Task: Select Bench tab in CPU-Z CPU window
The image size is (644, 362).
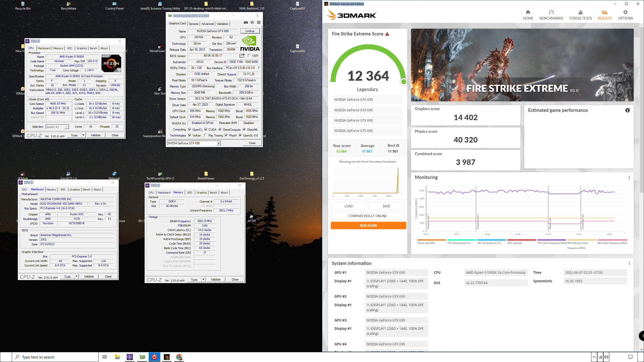Action: point(93,48)
